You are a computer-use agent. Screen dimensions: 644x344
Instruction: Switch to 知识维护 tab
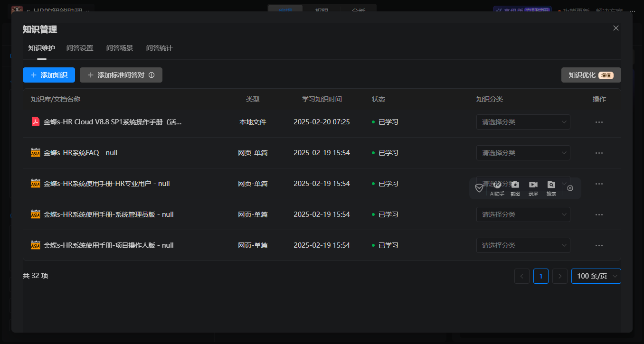pos(42,48)
